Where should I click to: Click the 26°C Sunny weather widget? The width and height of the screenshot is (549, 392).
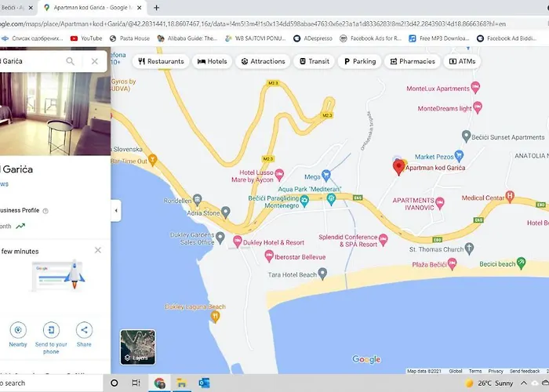489,383
